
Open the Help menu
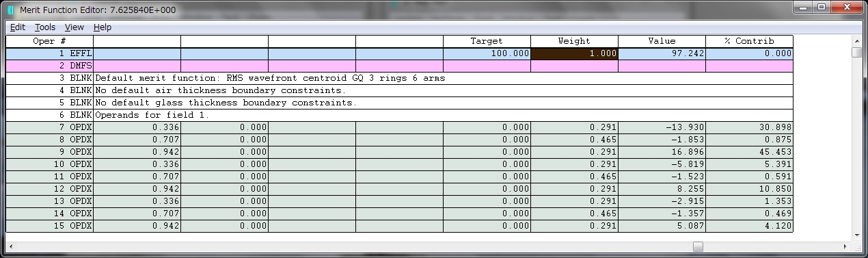click(103, 27)
